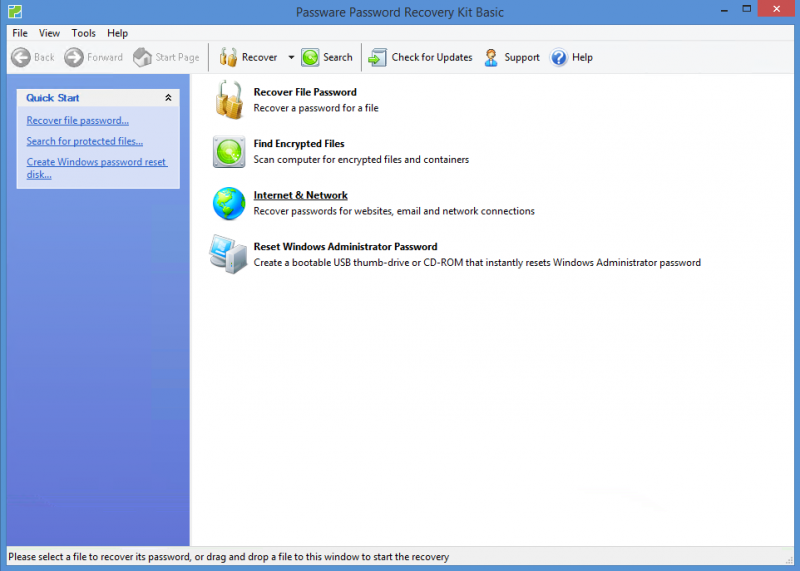
Task: Click the Internet & Network globe icon
Action: pos(229,203)
